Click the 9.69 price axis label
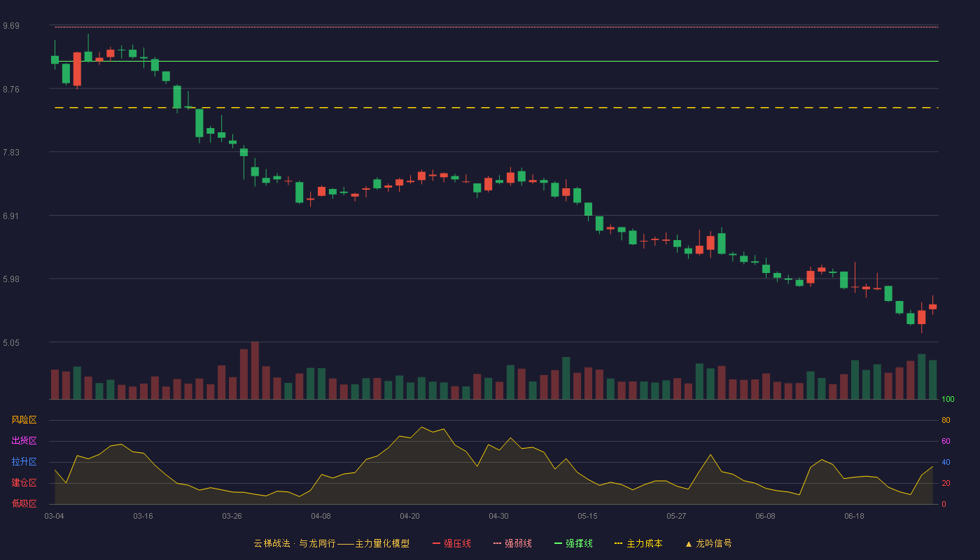Viewport: 980px width, 560px height. [11, 26]
